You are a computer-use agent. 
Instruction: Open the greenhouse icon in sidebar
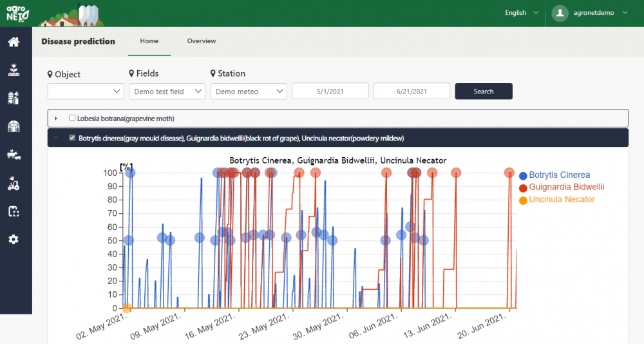(13, 126)
